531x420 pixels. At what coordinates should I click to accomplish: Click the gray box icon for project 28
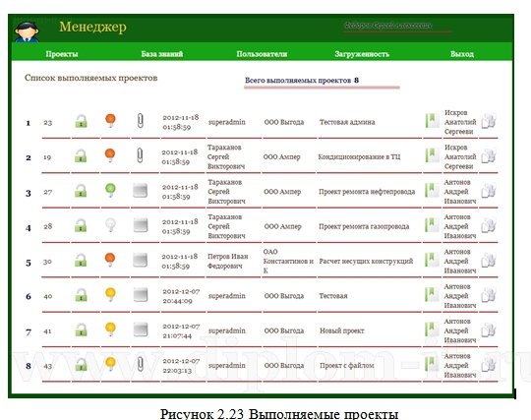point(141,225)
